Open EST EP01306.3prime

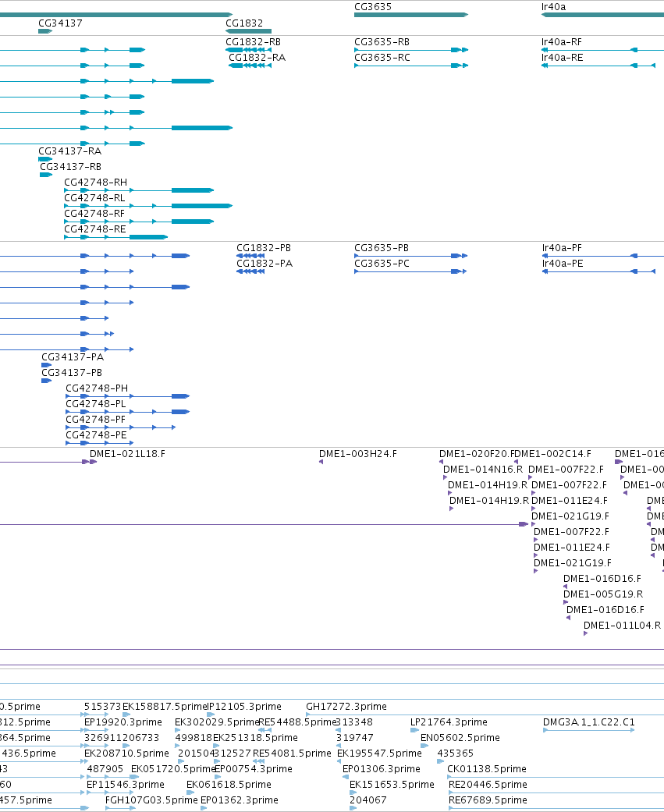coord(382,769)
